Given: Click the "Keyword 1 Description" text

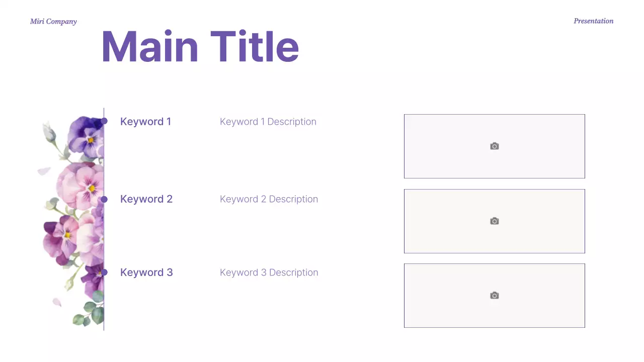Looking at the screenshot, I should coord(268,122).
